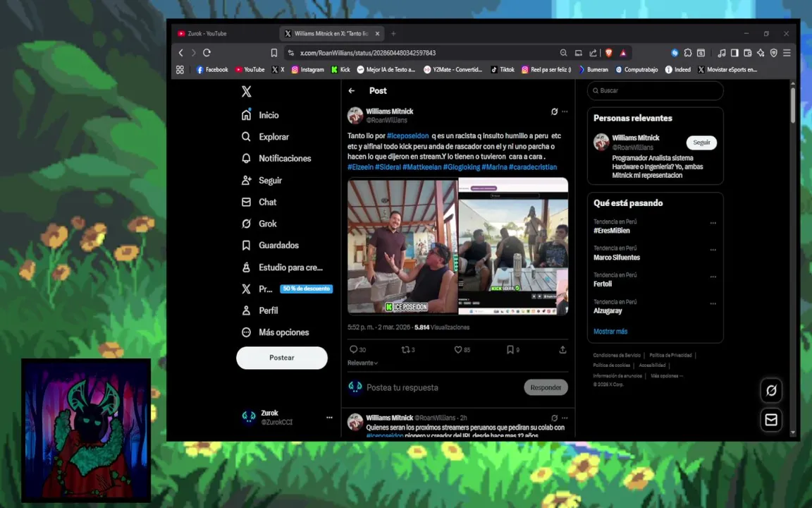Open Grok in the X sidebar
812x508 pixels.
pyautogui.click(x=259, y=224)
